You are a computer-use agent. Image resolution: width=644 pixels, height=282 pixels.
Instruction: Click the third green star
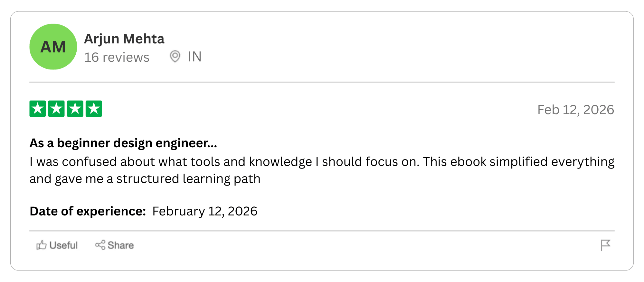pos(75,109)
